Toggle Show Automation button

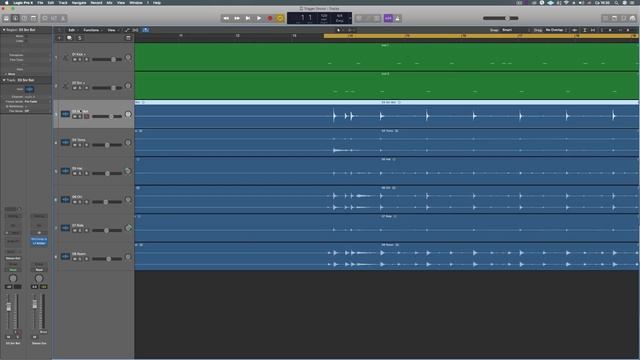coord(127,30)
